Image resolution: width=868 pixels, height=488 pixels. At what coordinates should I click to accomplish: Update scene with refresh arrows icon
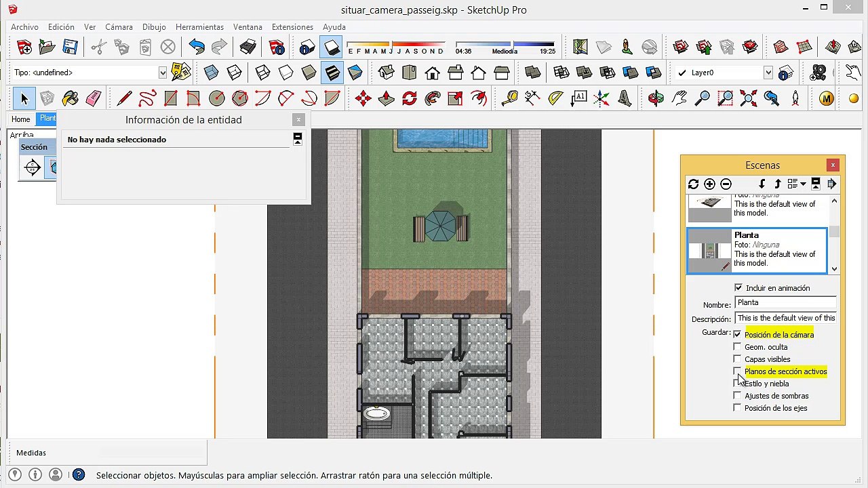pyautogui.click(x=693, y=184)
